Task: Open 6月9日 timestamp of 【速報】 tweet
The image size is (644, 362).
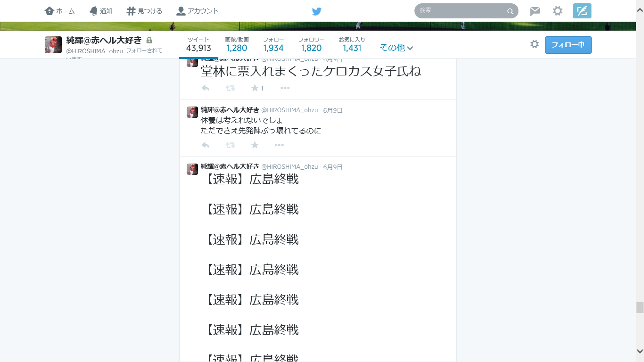Action: 333,167
